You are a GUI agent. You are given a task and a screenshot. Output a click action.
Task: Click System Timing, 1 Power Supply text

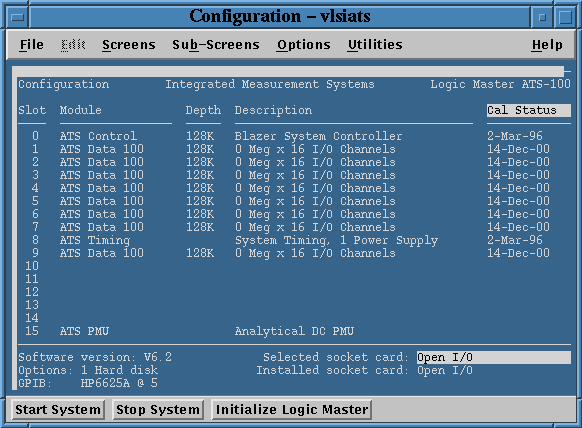click(x=336, y=241)
